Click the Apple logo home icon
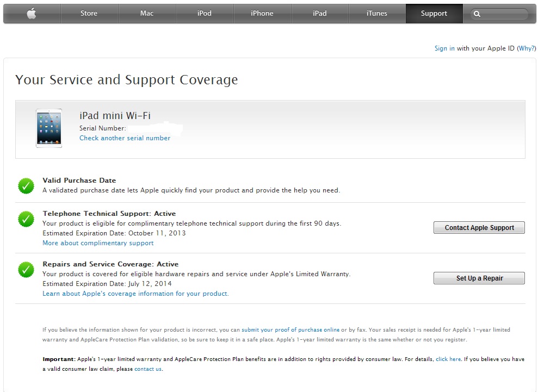Viewport: 538px width, 392px height. click(x=32, y=14)
